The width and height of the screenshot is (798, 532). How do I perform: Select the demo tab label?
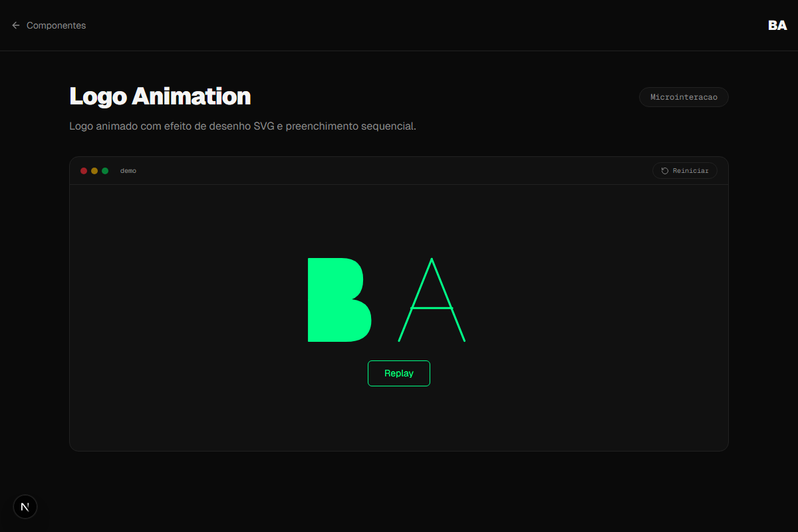coord(128,170)
